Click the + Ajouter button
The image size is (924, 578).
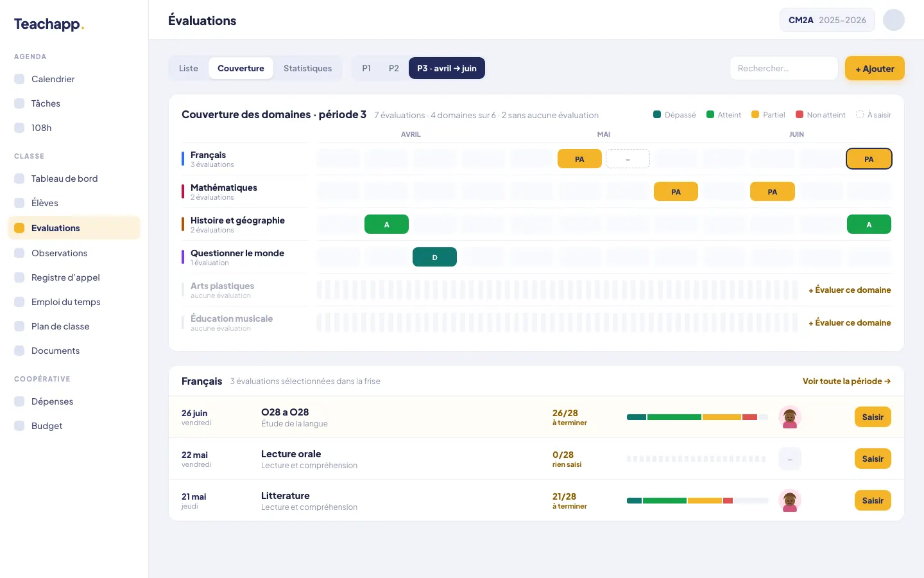pos(875,68)
